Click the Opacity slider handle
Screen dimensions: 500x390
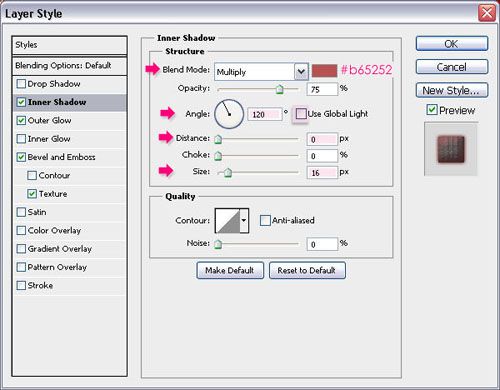(x=280, y=89)
